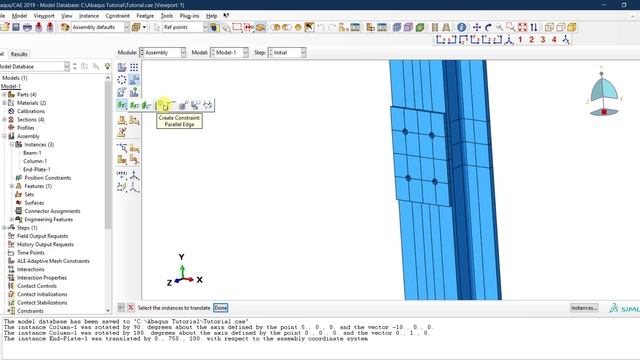The height and width of the screenshot is (360, 640).
Task: Click the Create Instance tool icon
Action: pyautogui.click(x=122, y=67)
